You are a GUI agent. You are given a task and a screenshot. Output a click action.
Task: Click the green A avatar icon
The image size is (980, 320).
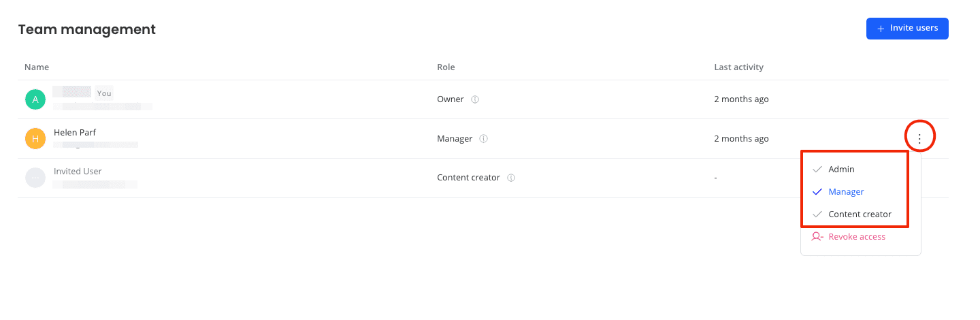pyautogui.click(x=35, y=99)
